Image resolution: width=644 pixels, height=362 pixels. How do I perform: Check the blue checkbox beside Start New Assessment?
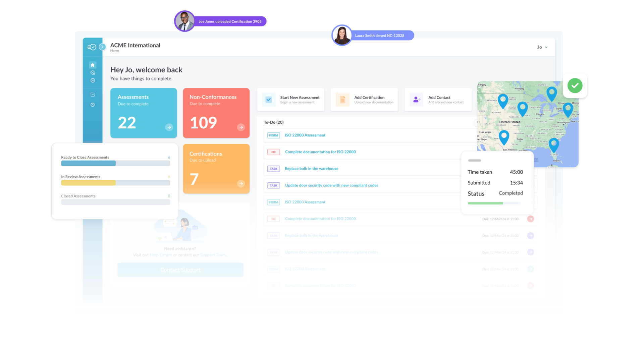269,100
